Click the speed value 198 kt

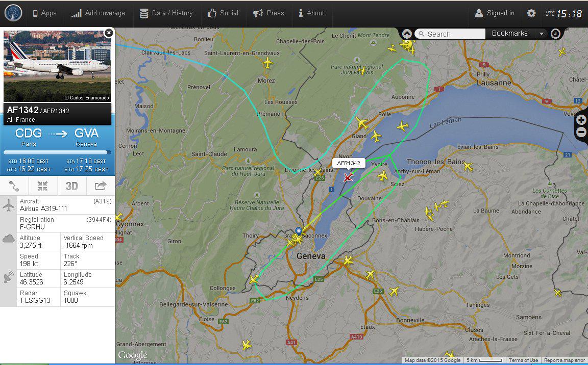pyautogui.click(x=29, y=264)
